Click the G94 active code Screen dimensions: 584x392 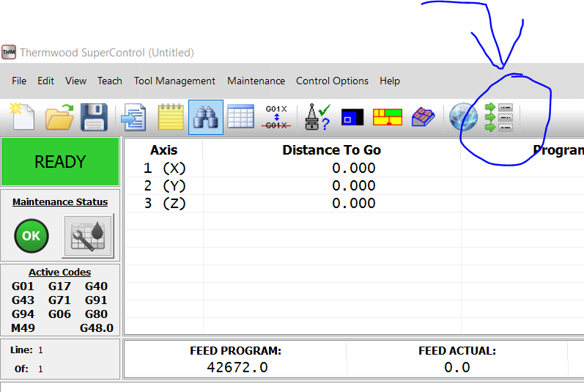pos(23,314)
